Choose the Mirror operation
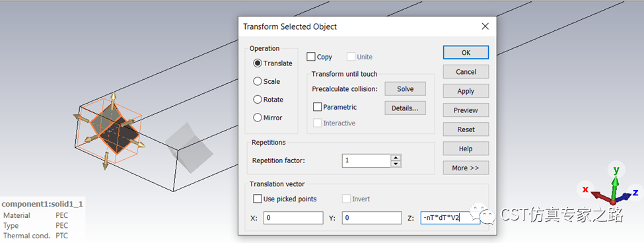 click(x=268, y=118)
